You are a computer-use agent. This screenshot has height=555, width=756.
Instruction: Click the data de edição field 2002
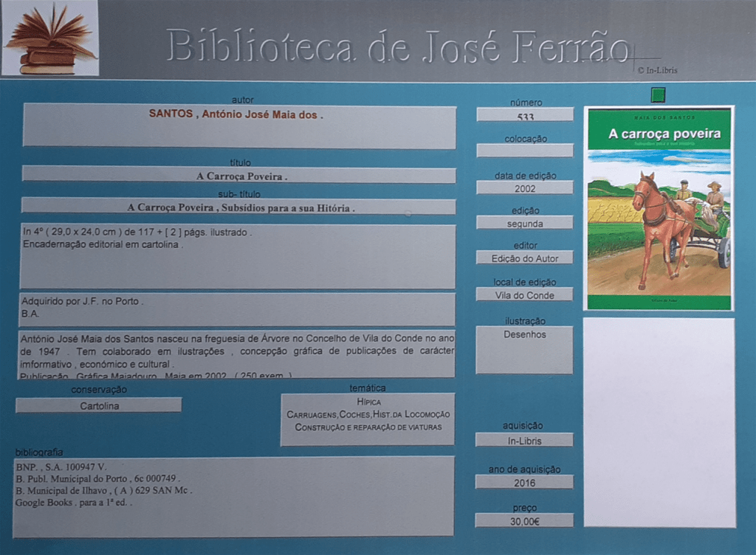525,188
